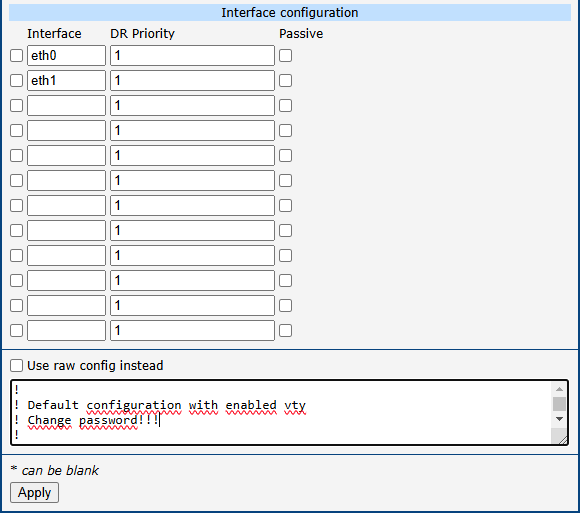Enable the eth0 interface row checkbox
The image size is (580, 513).
point(16,56)
